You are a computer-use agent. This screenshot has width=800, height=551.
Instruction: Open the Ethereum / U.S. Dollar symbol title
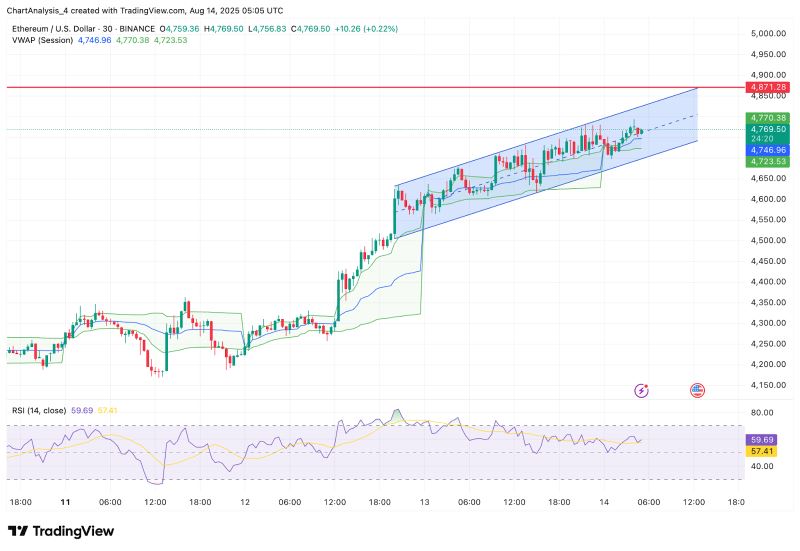[x=62, y=28]
